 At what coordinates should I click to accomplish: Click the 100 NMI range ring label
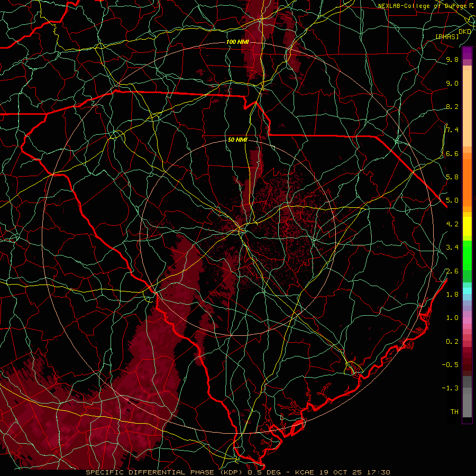237,42
